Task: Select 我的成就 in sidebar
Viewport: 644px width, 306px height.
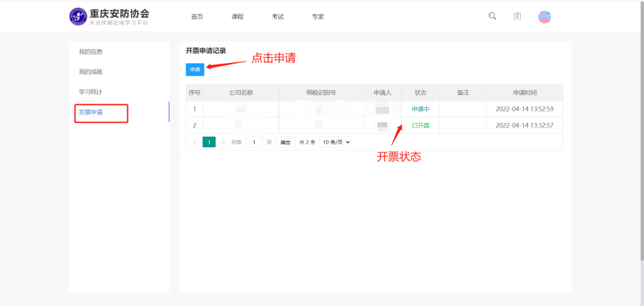Action: (x=90, y=71)
